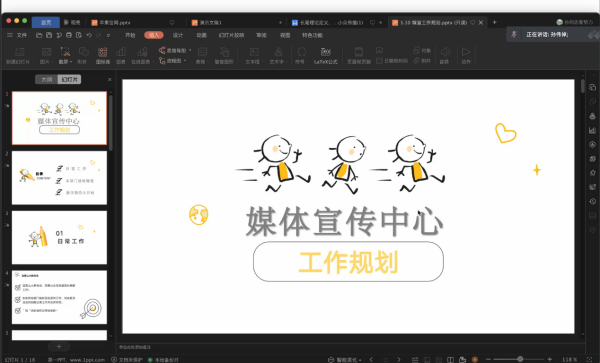The image size is (600, 363).
Task: Start slideshow from orange play icon
Action: point(475,359)
